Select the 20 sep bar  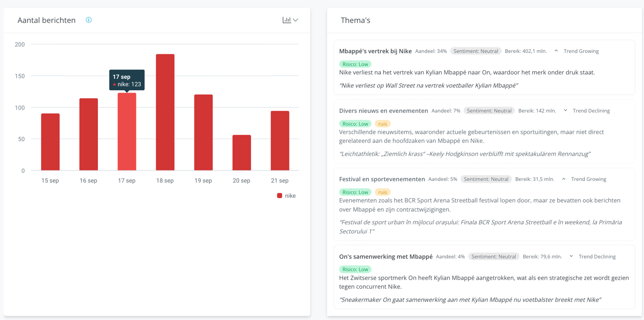241,153
